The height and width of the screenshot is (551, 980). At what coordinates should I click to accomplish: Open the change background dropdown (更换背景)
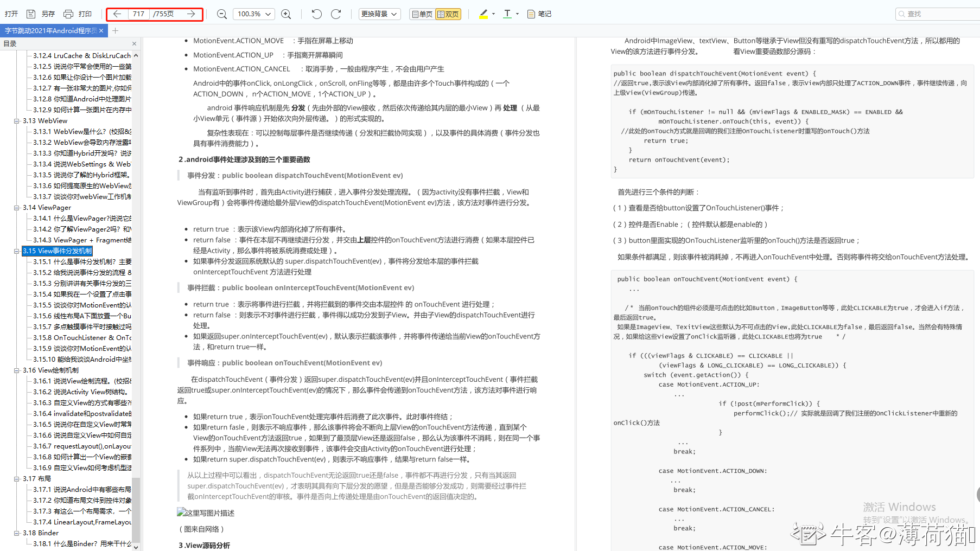[x=380, y=14]
